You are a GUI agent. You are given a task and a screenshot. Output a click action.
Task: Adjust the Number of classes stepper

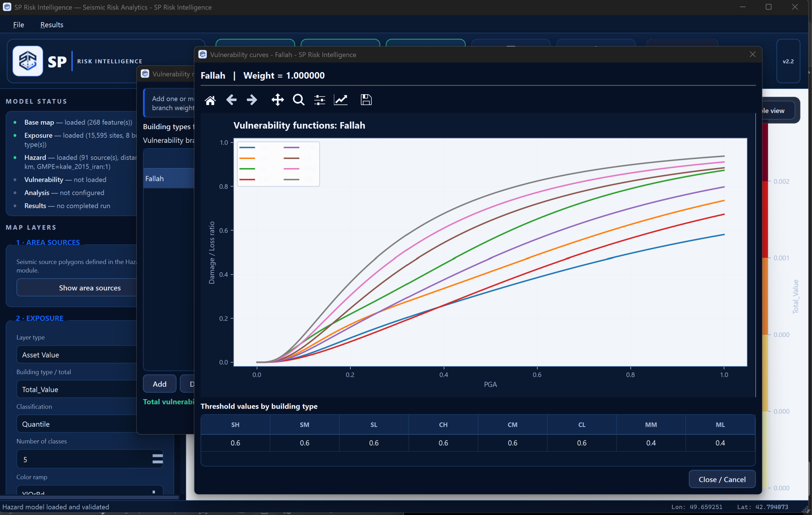[x=157, y=459]
